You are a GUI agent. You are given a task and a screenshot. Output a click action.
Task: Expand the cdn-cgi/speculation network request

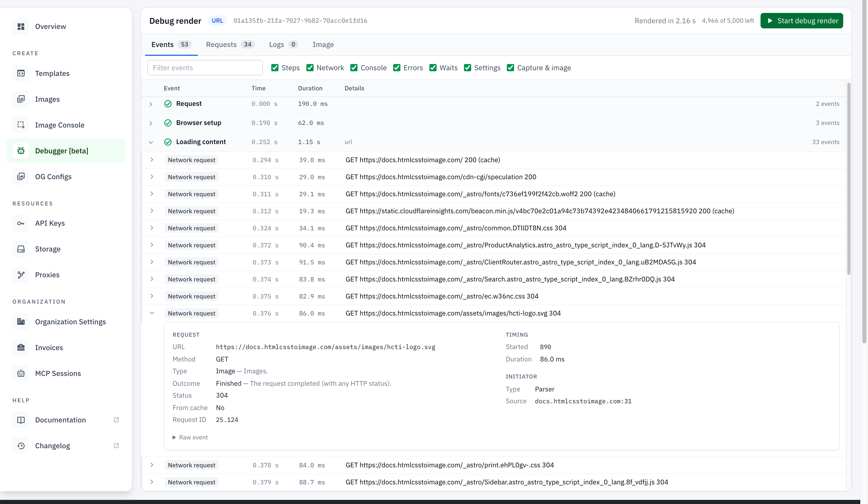[x=152, y=177]
